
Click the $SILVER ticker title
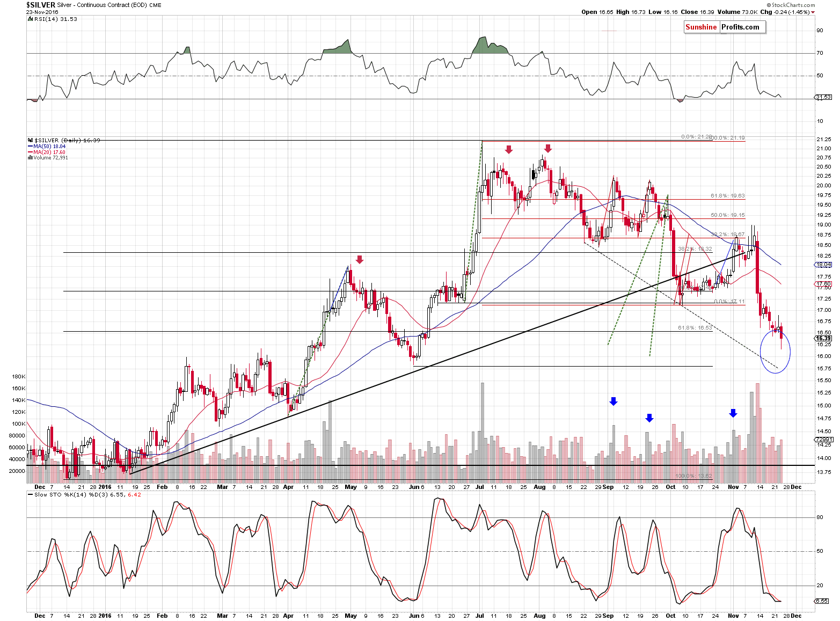[x=41, y=5]
